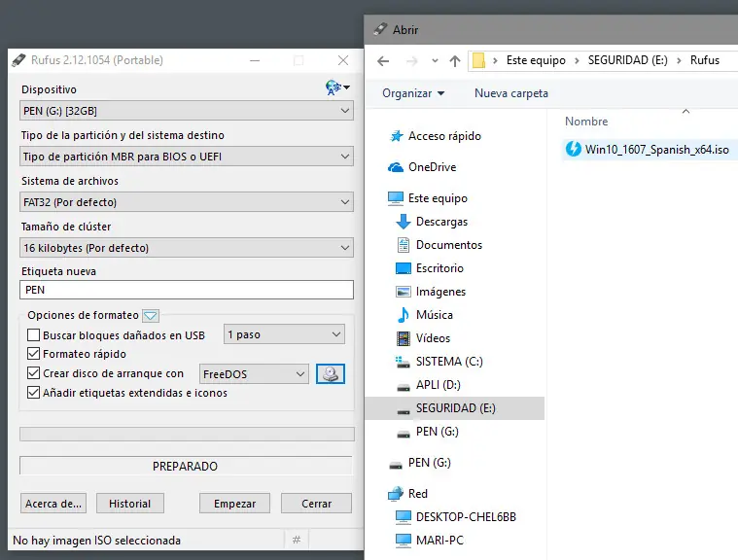Open the FreeDOS boot type dropdown
Screen dimensions: 738x560
coord(254,374)
